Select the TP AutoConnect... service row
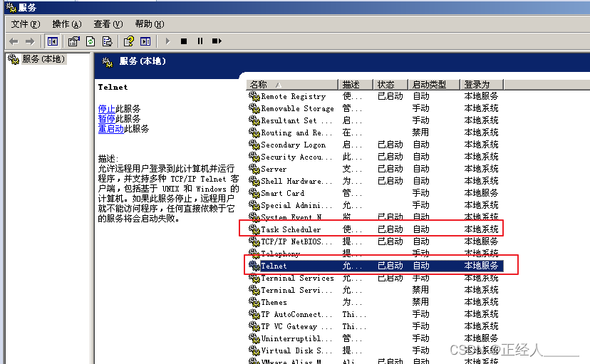Image resolution: width=590 pixels, height=364 pixels. (375, 314)
